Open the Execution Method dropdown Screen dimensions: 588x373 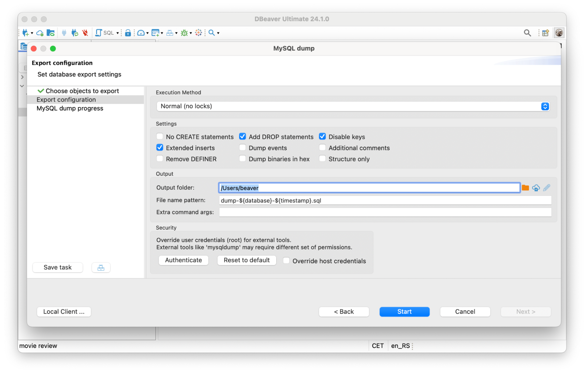545,106
